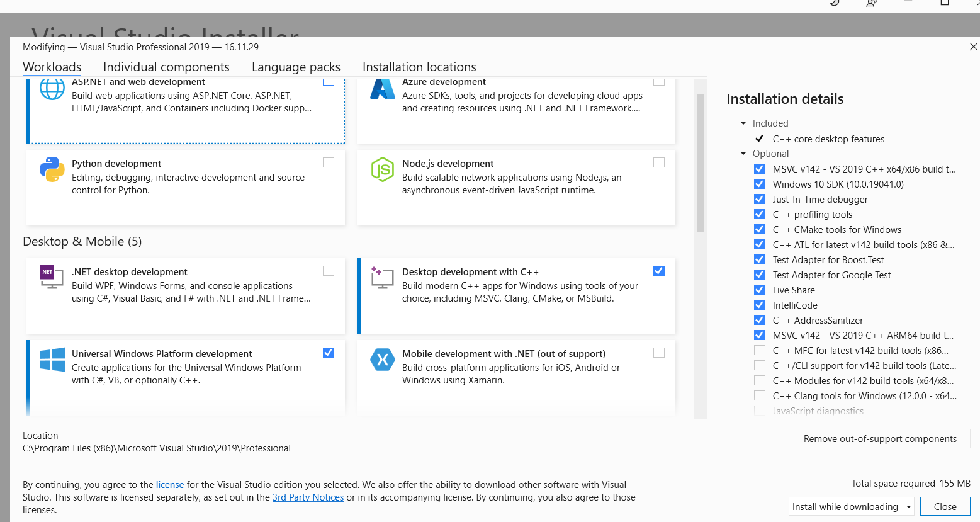Viewport: 980px width, 522px height.
Task: Check C++ Clang tools for Windows
Action: 760,395
